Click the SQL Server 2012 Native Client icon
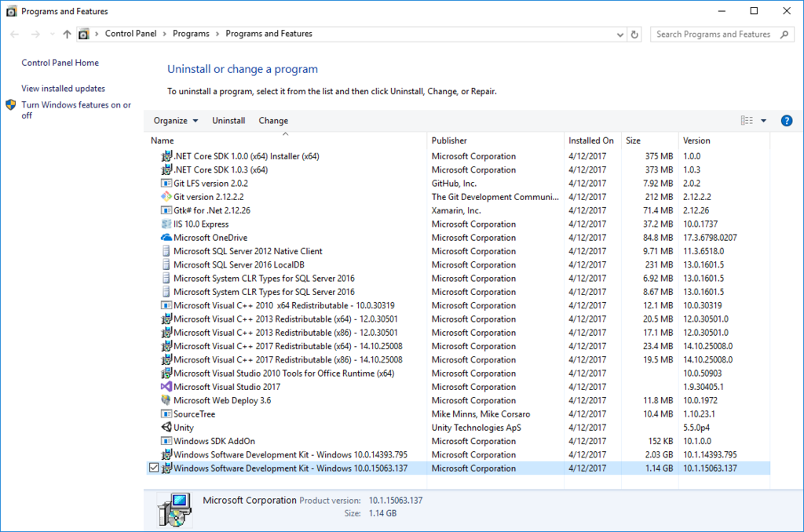Image resolution: width=804 pixels, height=532 pixels. pyautogui.click(x=166, y=251)
